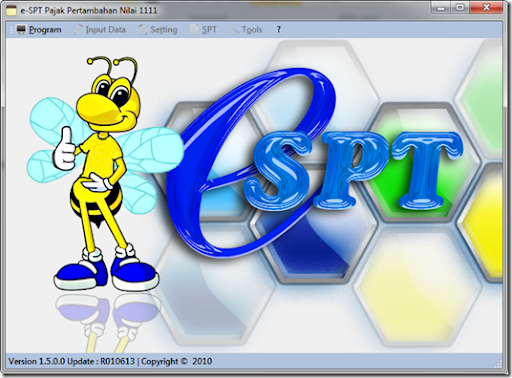
Task: Minimize the e-SPT window
Action: 441,8
